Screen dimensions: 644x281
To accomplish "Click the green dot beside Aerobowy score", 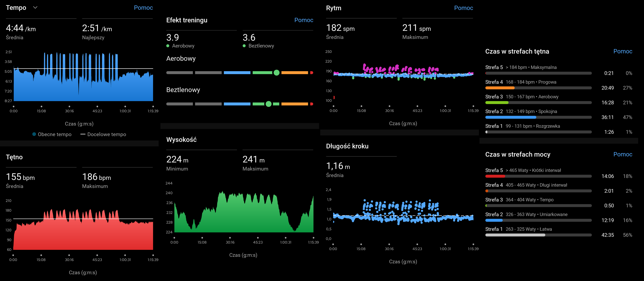I will [168, 46].
